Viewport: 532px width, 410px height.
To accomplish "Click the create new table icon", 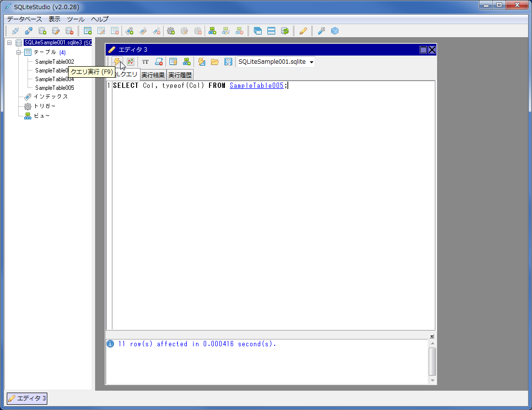I will (88, 31).
